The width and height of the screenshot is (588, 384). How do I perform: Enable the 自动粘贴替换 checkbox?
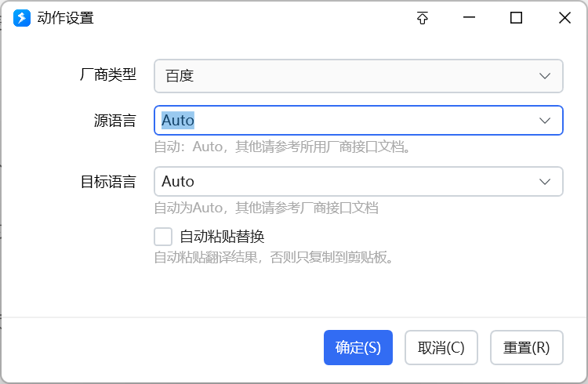163,237
